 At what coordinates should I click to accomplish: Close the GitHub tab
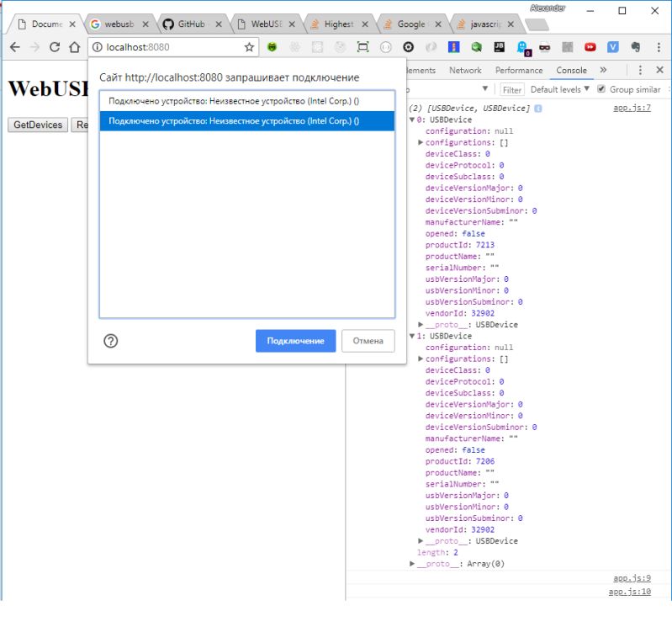219,24
